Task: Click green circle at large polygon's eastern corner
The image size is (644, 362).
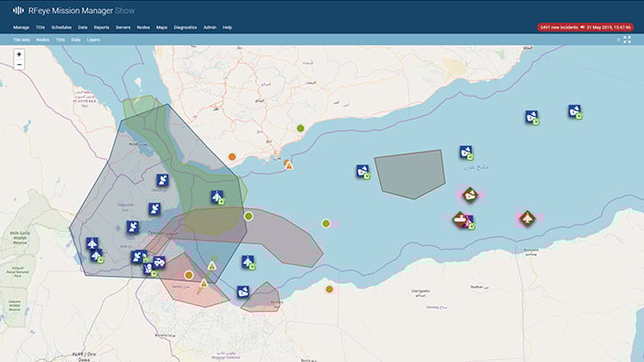Action: [248, 216]
